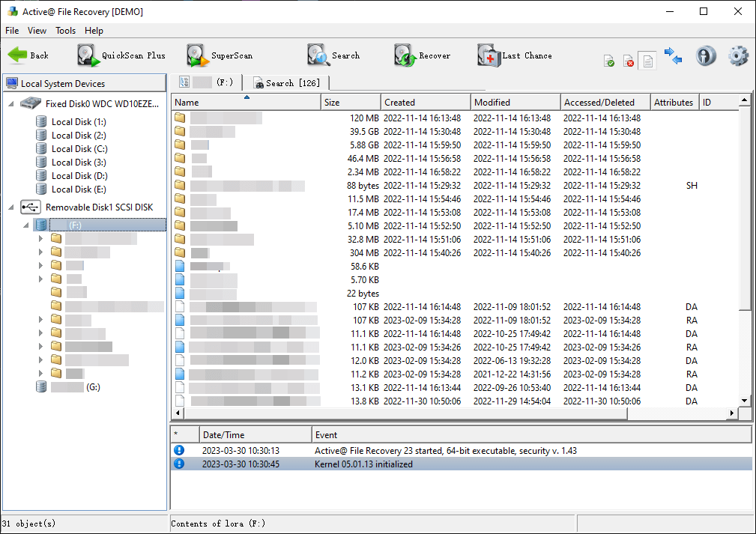Click the blue swap arrows icon

pyautogui.click(x=673, y=56)
